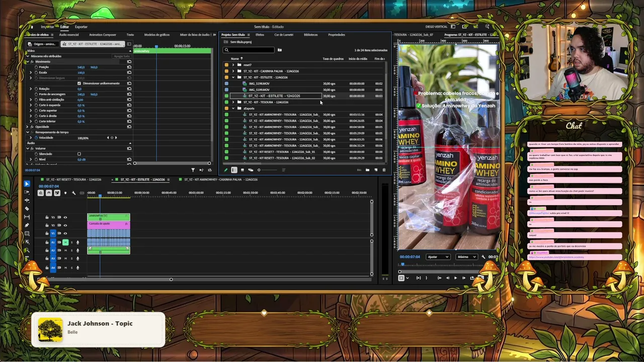The image size is (644, 362).
Task: Open the Propriedades tab
Action: point(337,35)
